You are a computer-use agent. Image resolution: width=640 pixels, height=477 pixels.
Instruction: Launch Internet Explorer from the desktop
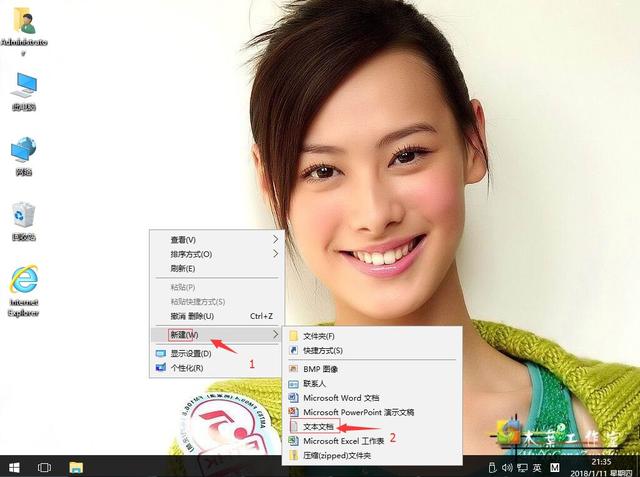coord(23,285)
